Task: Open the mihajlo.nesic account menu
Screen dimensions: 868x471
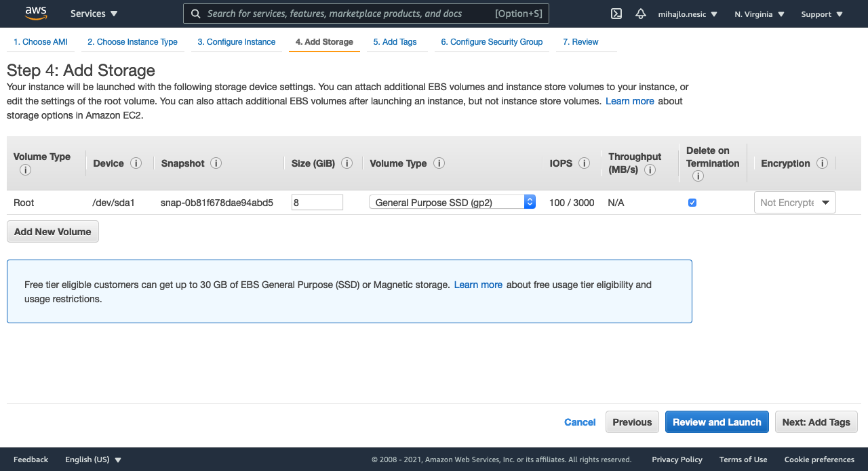Action: pyautogui.click(x=688, y=14)
